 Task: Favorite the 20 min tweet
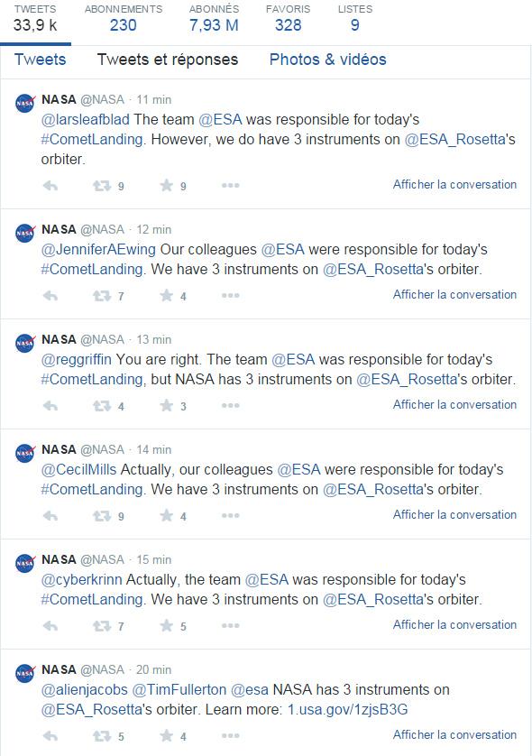[x=166, y=735]
